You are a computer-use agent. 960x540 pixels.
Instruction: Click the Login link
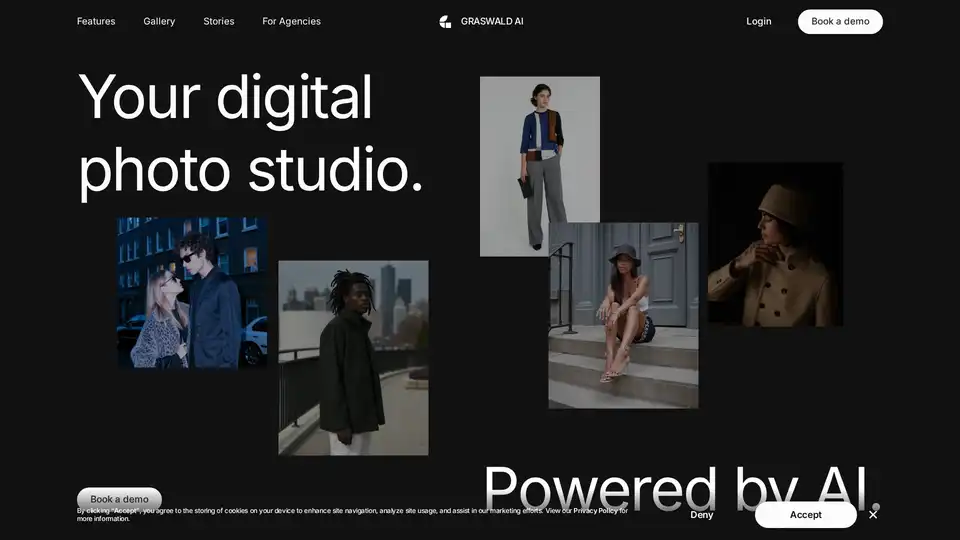click(759, 21)
